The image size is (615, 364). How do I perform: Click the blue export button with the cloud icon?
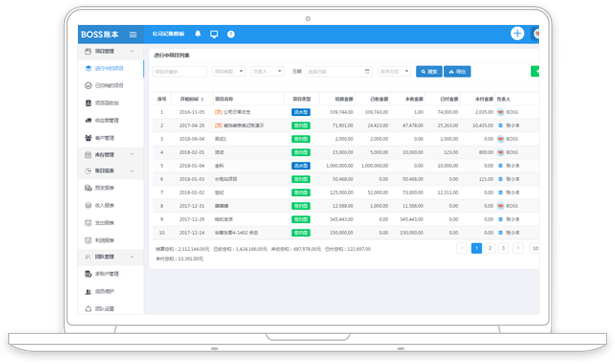click(x=457, y=71)
